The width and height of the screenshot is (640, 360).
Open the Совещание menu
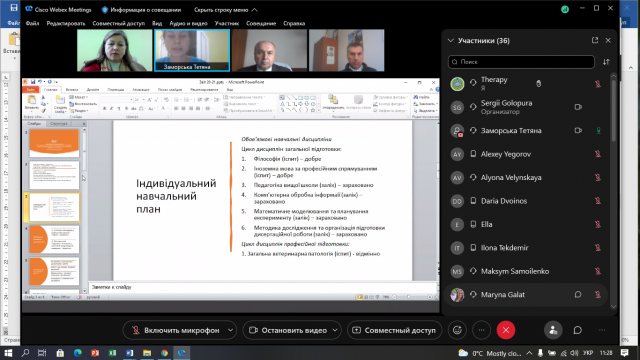(x=261, y=23)
